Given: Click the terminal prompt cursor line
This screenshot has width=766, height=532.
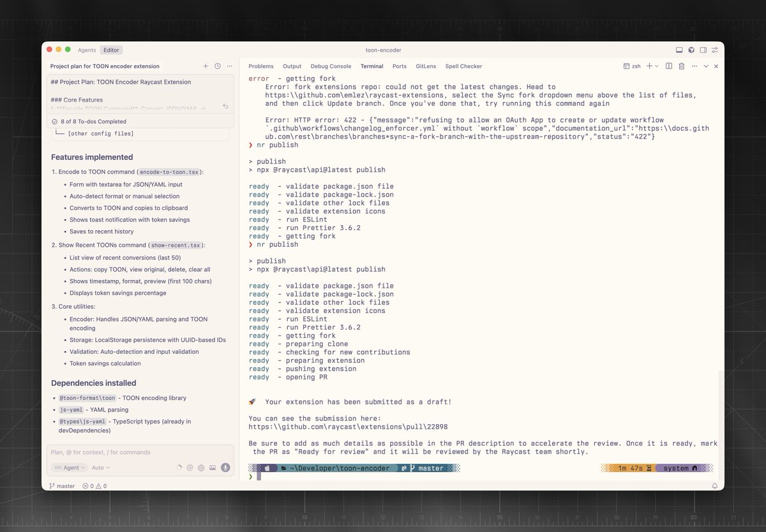Looking at the screenshot, I should coord(258,477).
